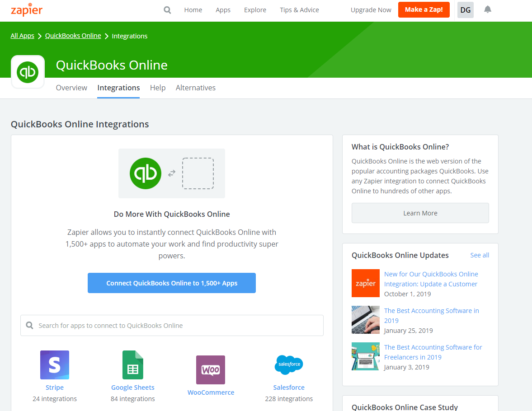
Task: Open the freelancers accounting article thumbnail
Action: click(365, 356)
